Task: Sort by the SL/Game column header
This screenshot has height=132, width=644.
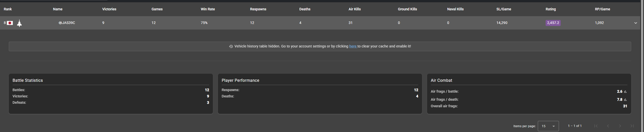Action: [504, 9]
